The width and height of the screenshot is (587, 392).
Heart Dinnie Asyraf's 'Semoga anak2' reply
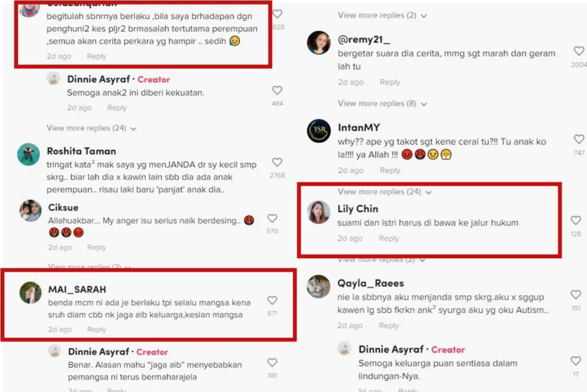pyautogui.click(x=277, y=90)
